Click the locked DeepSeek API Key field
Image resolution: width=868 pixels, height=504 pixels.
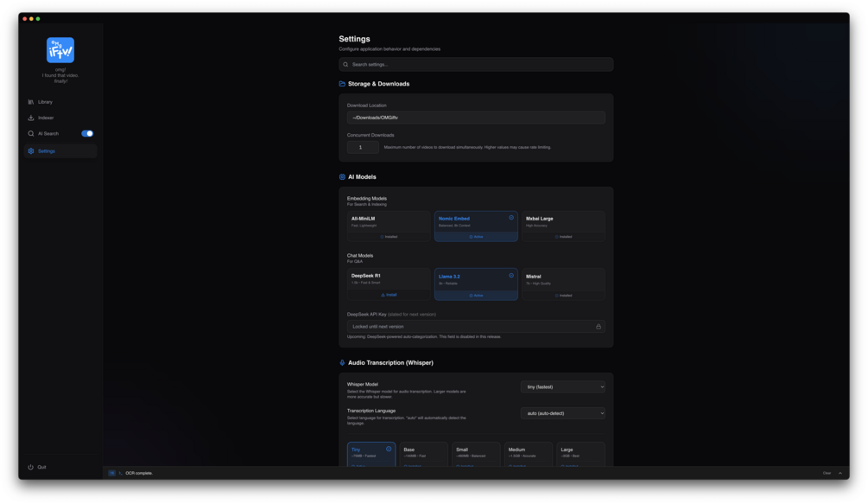(x=476, y=327)
